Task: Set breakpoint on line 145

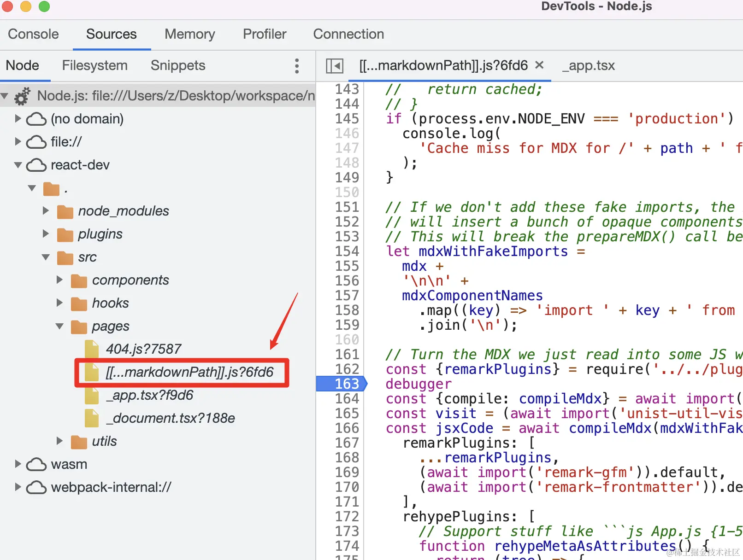Action: pyautogui.click(x=347, y=118)
